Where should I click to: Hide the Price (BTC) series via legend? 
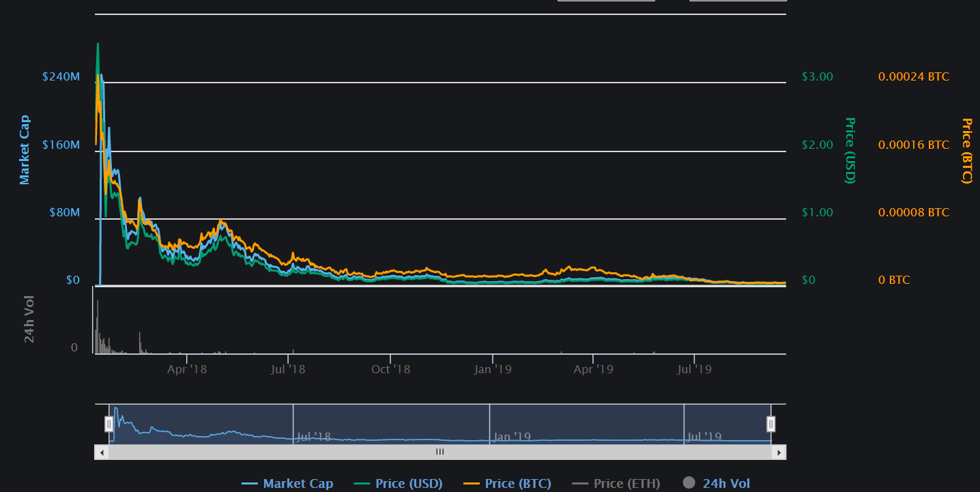(x=507, y=483)
